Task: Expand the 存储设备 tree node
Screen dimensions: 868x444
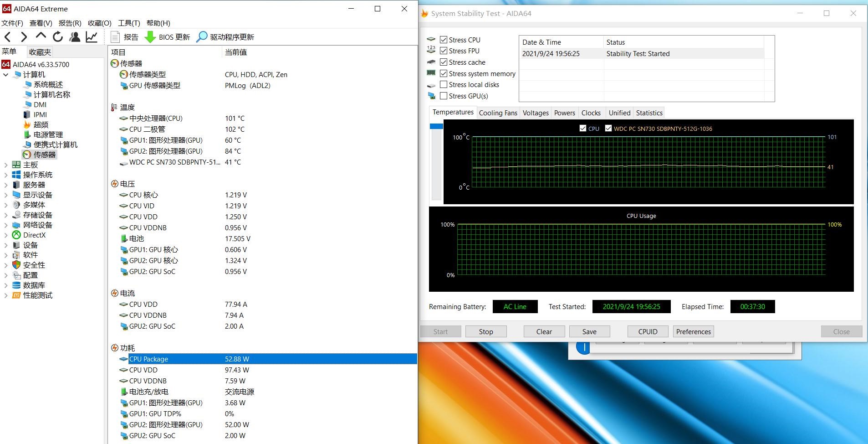Action: coord(6,215)
